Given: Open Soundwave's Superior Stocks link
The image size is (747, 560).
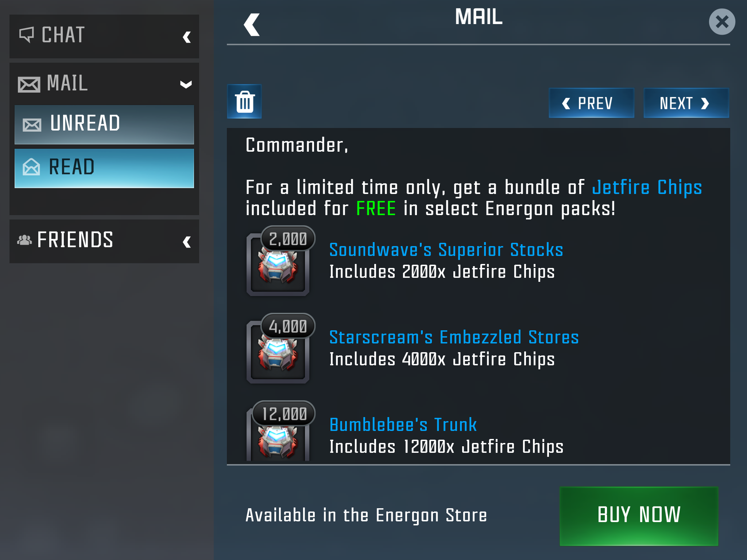Looking at the screenshot, I should pos(446,250).
